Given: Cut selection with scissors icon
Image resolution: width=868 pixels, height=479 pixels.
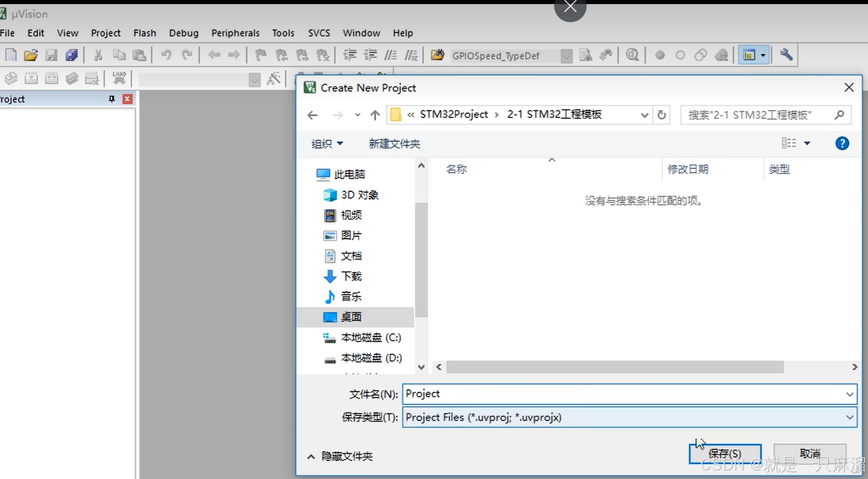Looking at the screenshot, I should tap(98, 55).
